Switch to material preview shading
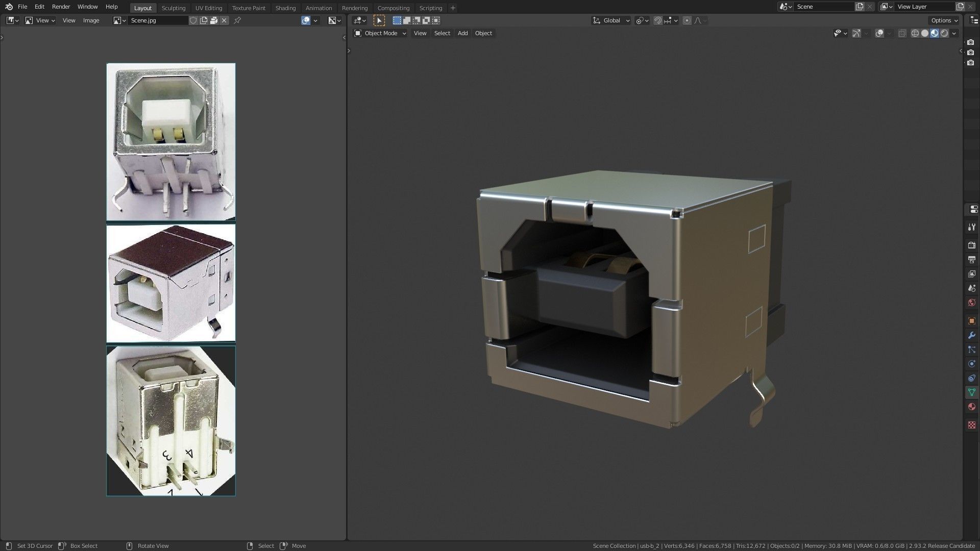The height and width of the screenshot is (551, 980). tap(935, 33)
